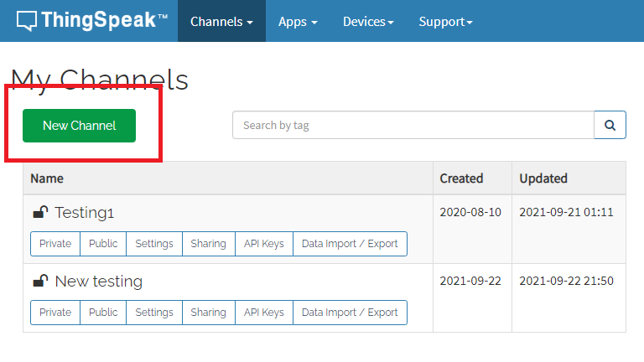Screen dimensions: 644x362
Task: Open API Keys for New testing channel
Action: (x=263, y=313)
